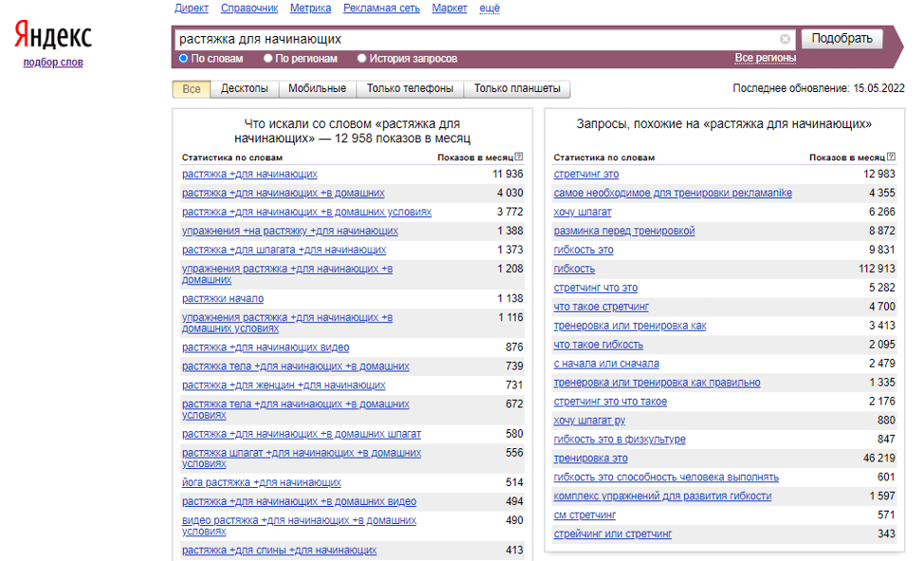This screenshot has width=924, height=561.
Task: Open 'растяжка +для шпагата +для начинающих'
Action: (284, 250)
